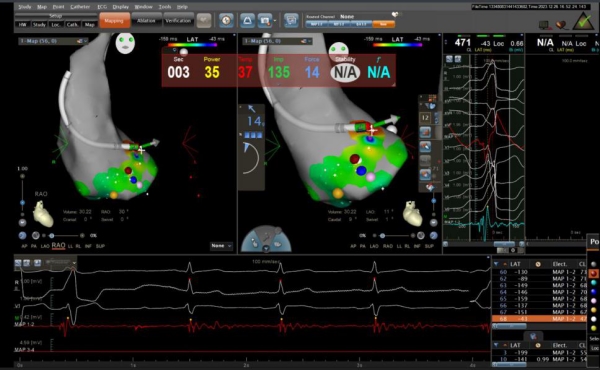Open the Catheter menu
This screenshot has height=370, width=600.
pos(80,7)
